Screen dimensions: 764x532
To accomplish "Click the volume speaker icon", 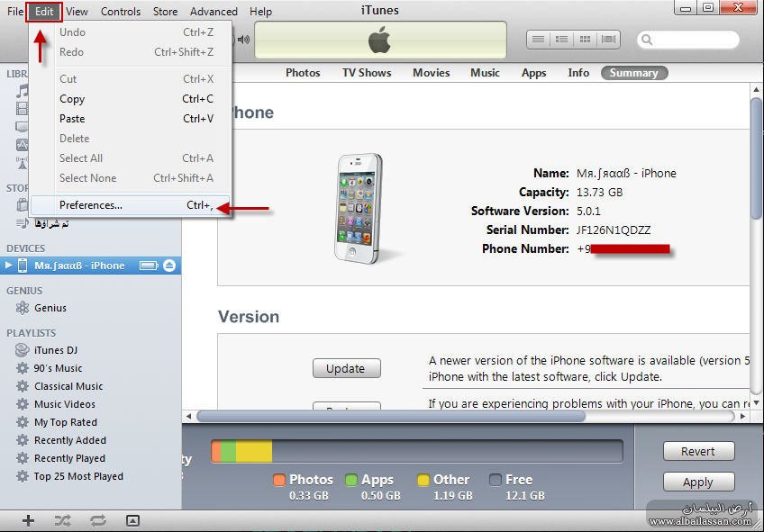I will pyautogui.click(x=243, y=40).
